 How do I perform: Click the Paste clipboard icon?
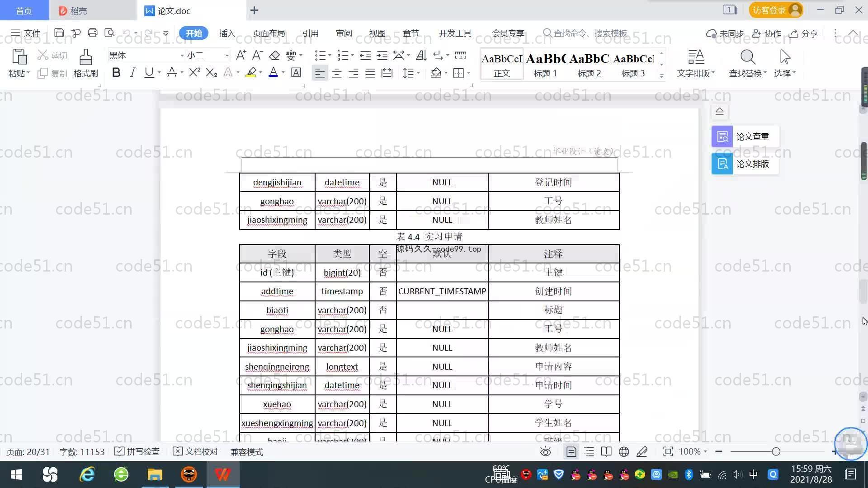19,57
